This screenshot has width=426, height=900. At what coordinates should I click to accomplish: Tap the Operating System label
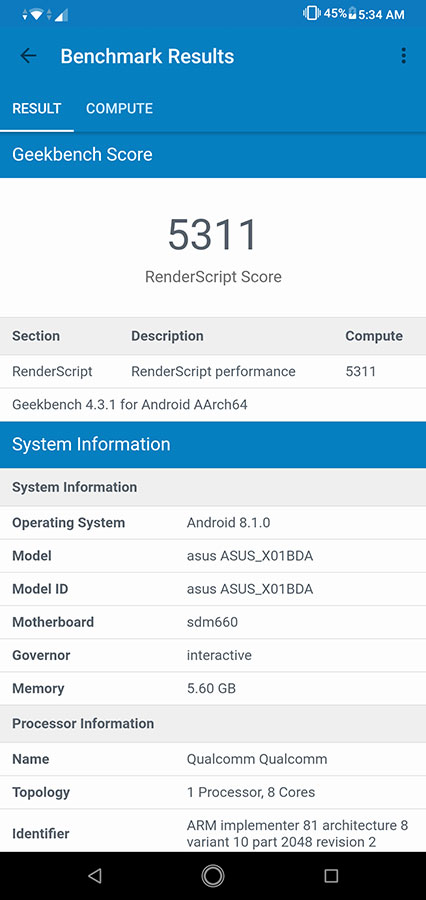click(68, 523)
